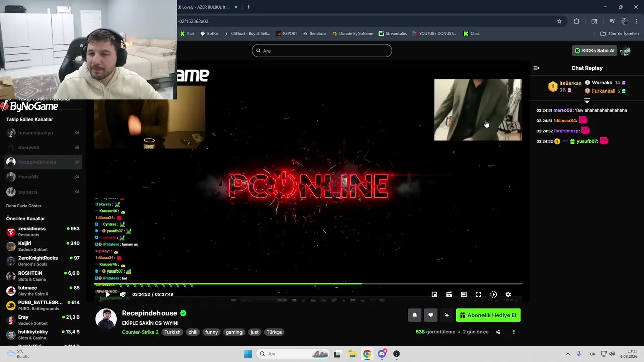The width and height of the screenshot is (644, 362).
Task: Open picture-in-picture mode
Action: [x=434, y=294]
